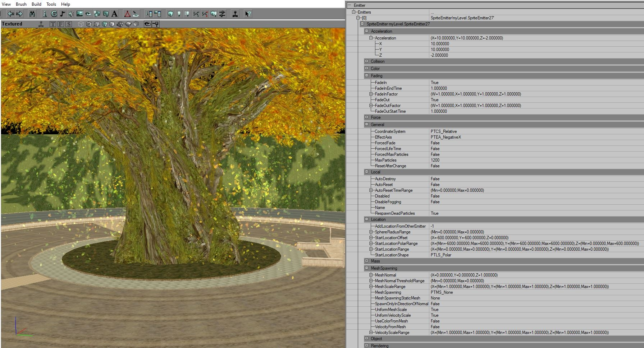
Task: Open the Prefab browser icon
Action: [x=97, y=14]
